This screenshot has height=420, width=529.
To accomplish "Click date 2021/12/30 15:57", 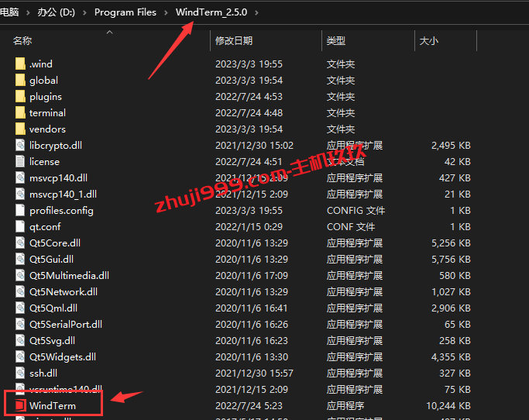I will point(254,373).
